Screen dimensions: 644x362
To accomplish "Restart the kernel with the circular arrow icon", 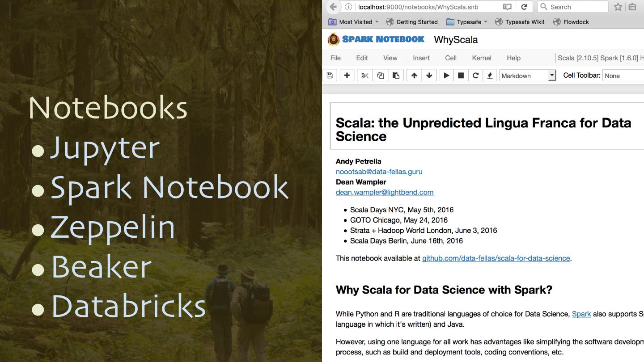I will coord(475,76).
